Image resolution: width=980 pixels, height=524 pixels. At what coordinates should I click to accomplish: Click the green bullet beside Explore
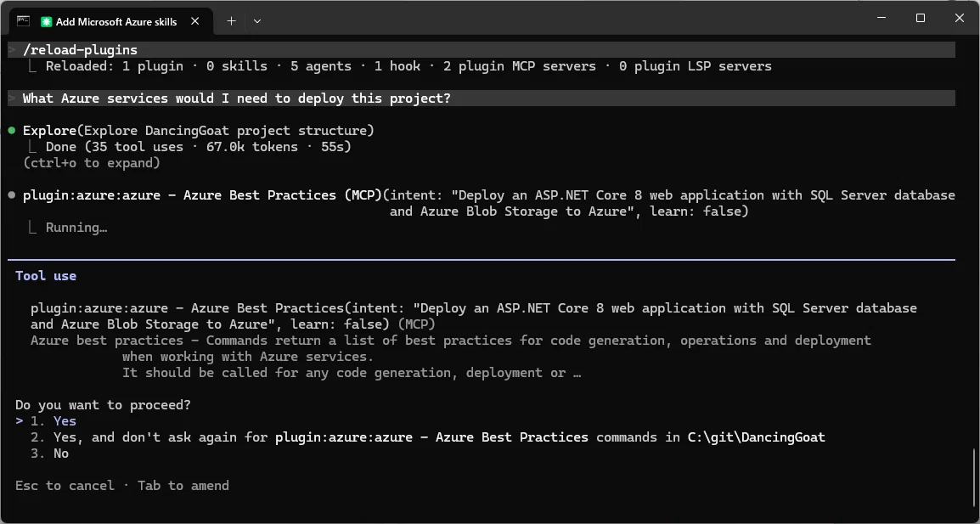pyautogui.click(x=12, y=131)
